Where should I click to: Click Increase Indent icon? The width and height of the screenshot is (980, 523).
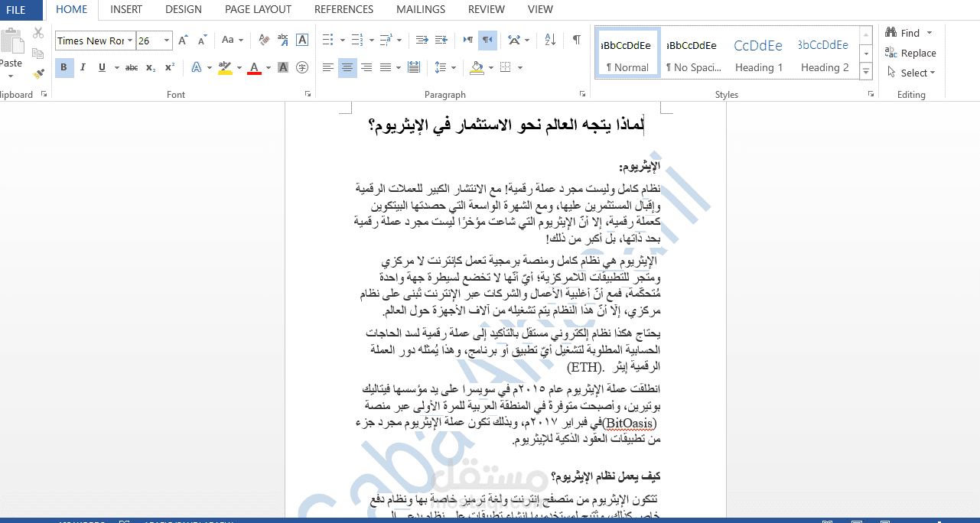tap(441, 40)
